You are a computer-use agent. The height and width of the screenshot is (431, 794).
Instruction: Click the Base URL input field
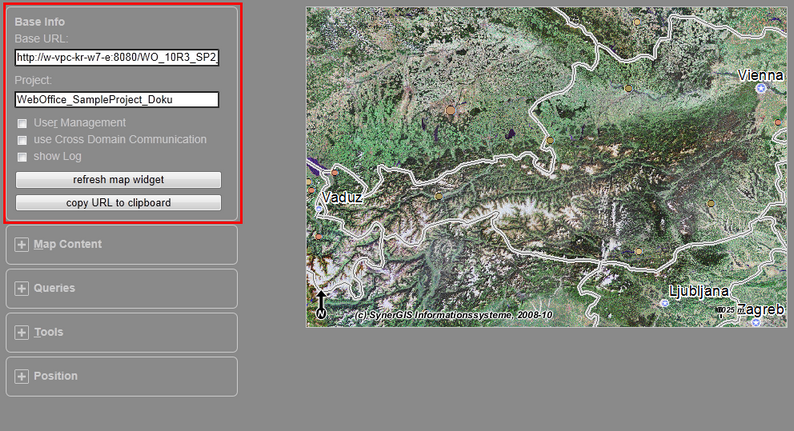pos(117,57)
